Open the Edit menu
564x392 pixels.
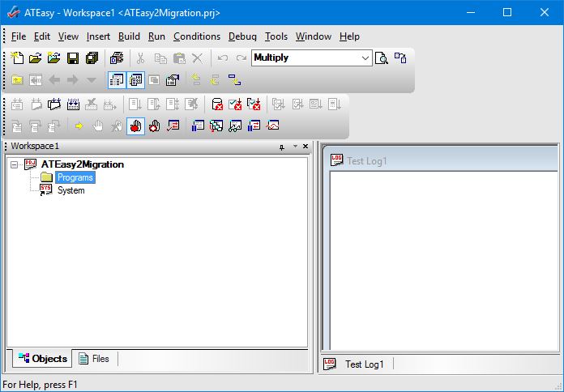(41, 36)
